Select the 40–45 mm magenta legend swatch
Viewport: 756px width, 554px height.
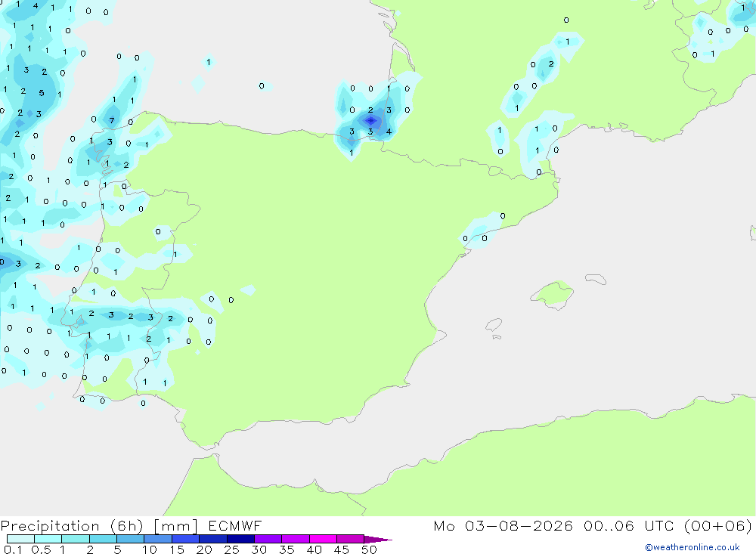[x=323, y=539]
